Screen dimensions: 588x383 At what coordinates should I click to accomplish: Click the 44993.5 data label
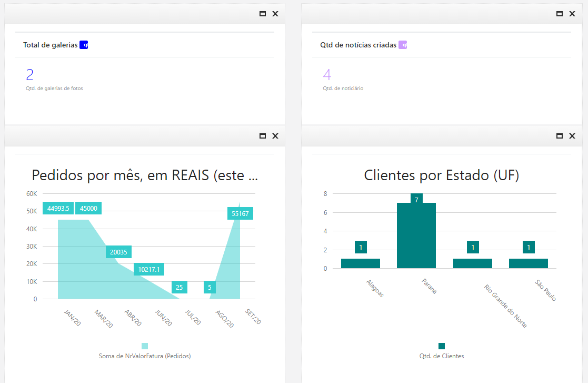coord(57,208)
